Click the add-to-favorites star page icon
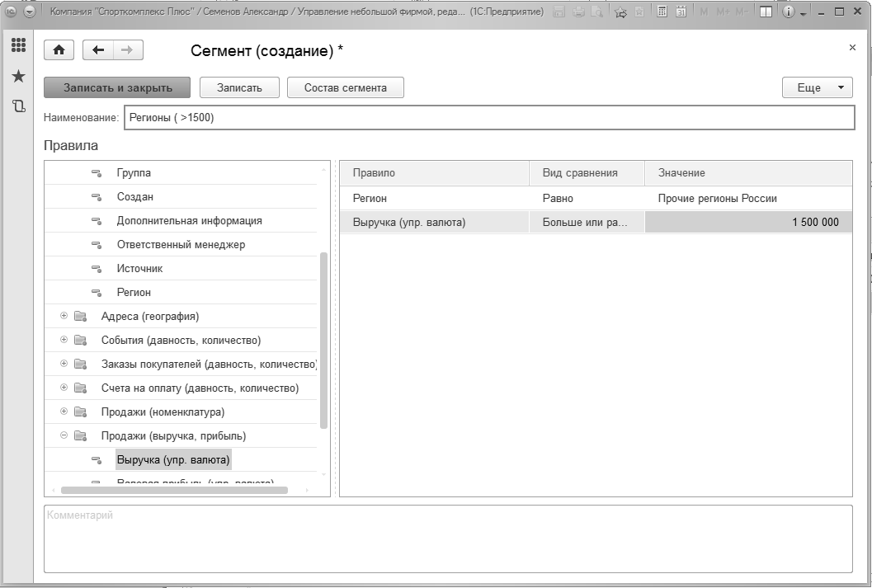Viewport: 872px width, 588px height. point(639,12)
